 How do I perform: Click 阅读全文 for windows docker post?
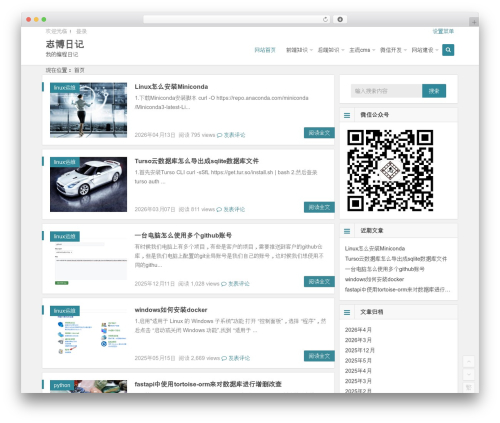click(x=319, y=356)
